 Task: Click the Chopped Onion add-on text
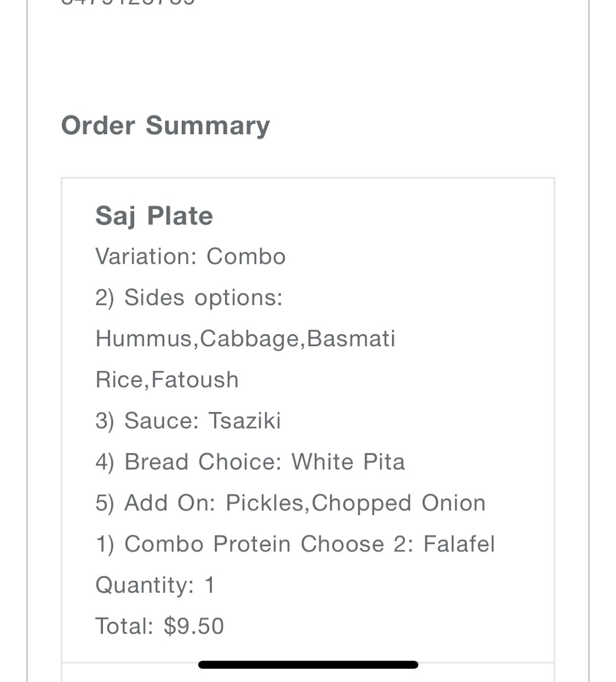398,503
